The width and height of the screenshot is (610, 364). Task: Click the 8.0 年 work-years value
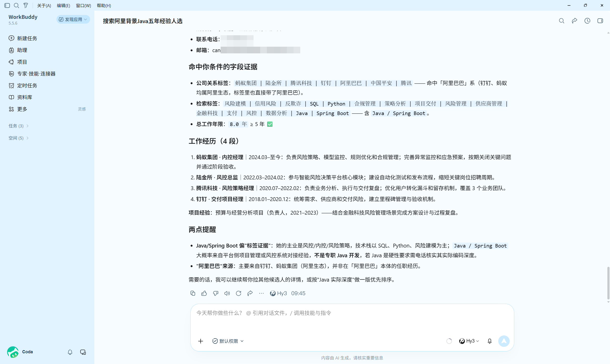click(x=238, y=124)
